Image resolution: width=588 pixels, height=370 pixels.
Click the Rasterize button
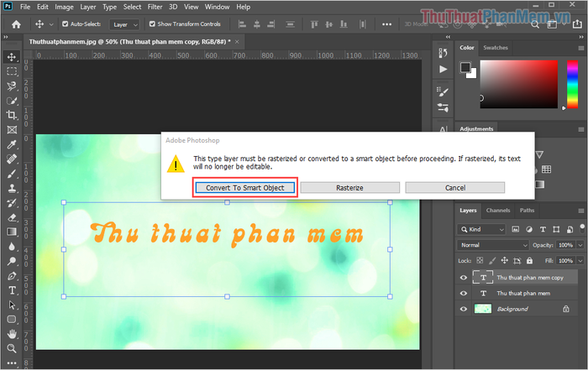pos(350,188)
